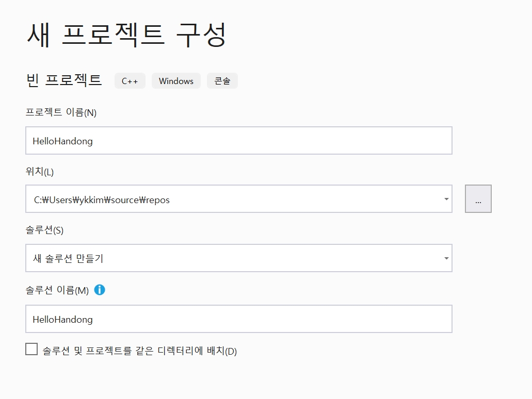The width and height of the screenshot is (532, 399).
Task: Click the 위치(L) label
Action: [x=40, y=172]
